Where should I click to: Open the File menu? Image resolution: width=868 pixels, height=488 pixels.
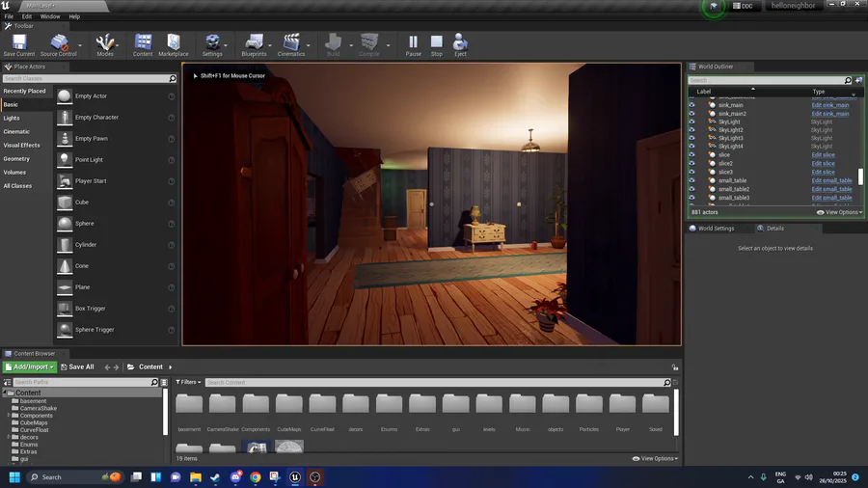pyautogui.click(x=9, y=16)
